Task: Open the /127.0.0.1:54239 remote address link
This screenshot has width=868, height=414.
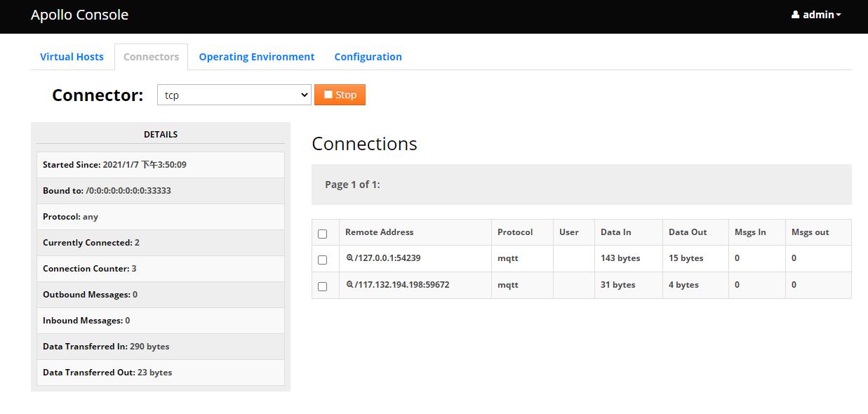Action: (x=387, y=258)
